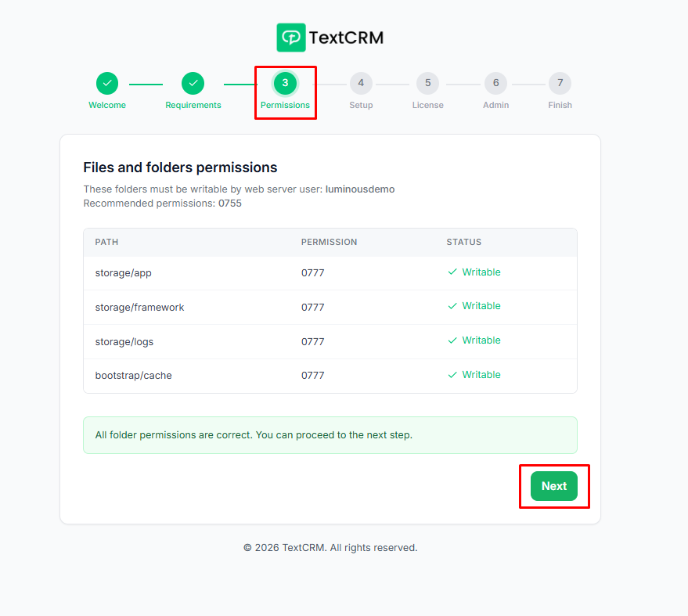This screenshot has height=616, width=688.
Task: Click the step 6 Admin circle
Action: coord(495,83)
